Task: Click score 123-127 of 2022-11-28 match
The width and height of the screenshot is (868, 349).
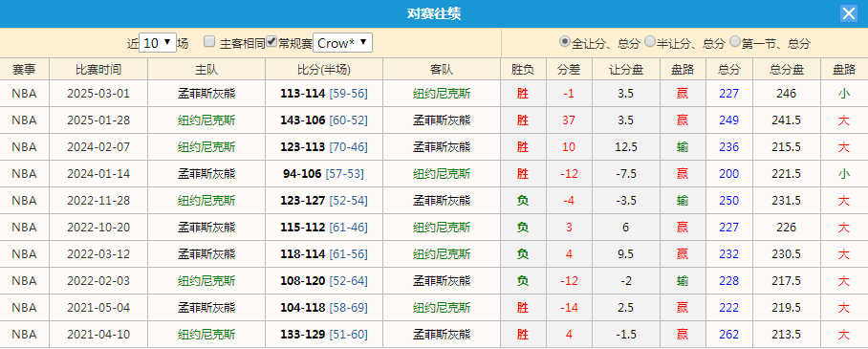Action: [x=303, y=201]
